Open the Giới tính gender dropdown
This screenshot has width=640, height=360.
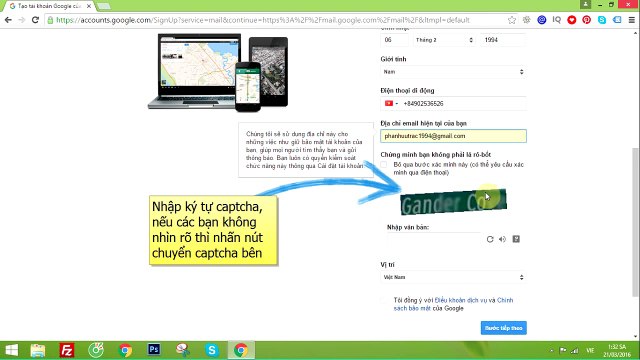point(453,72)
